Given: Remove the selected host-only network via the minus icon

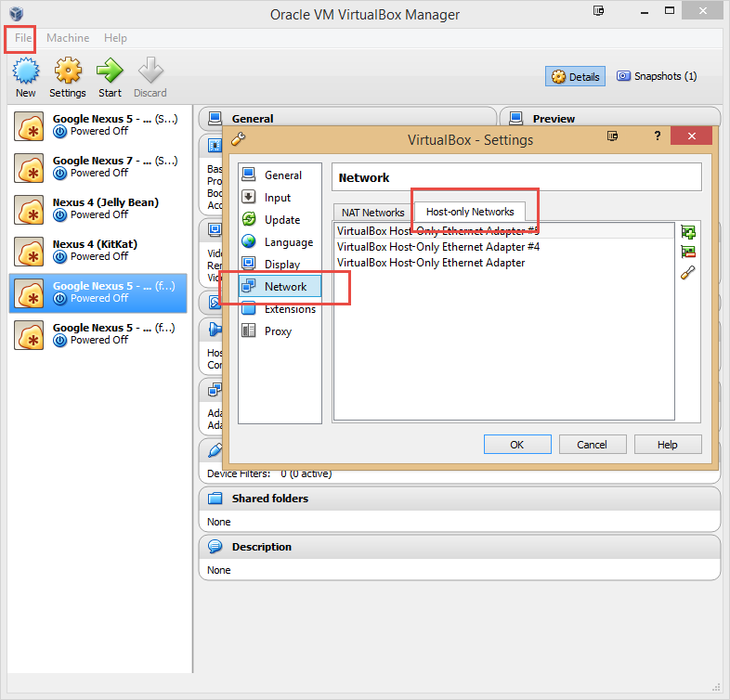Looking at the screenshot, I should tap(688, 252).
